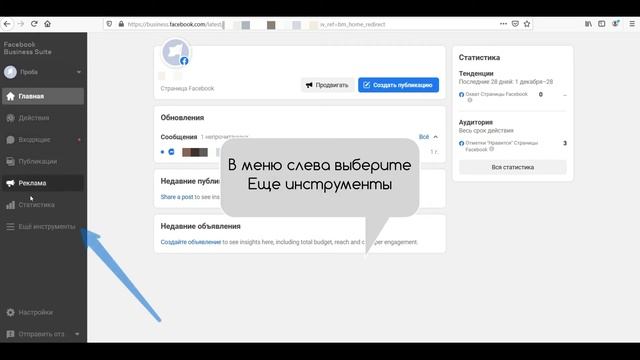
Task: Click the Отправить отзыв feedback icon
Action: click(x=10, y=334)
